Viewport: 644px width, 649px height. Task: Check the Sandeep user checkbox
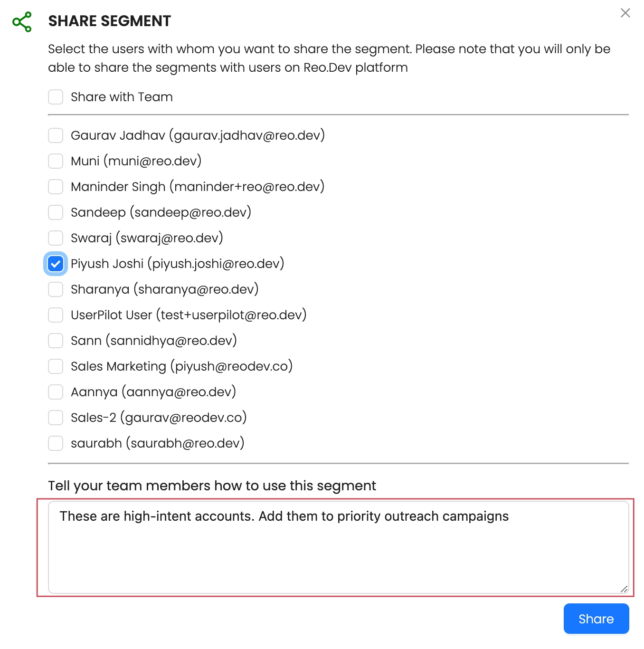click(x=56, y=212)
